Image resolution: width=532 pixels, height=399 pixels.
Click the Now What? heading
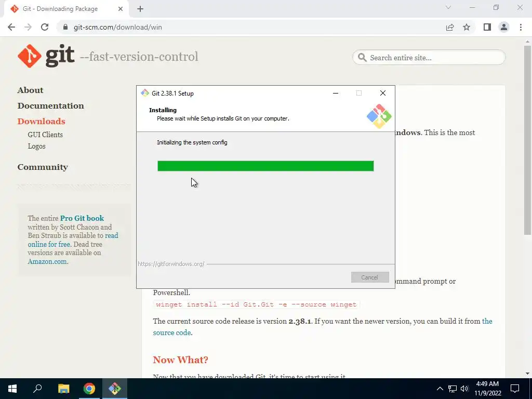(180, 360)
